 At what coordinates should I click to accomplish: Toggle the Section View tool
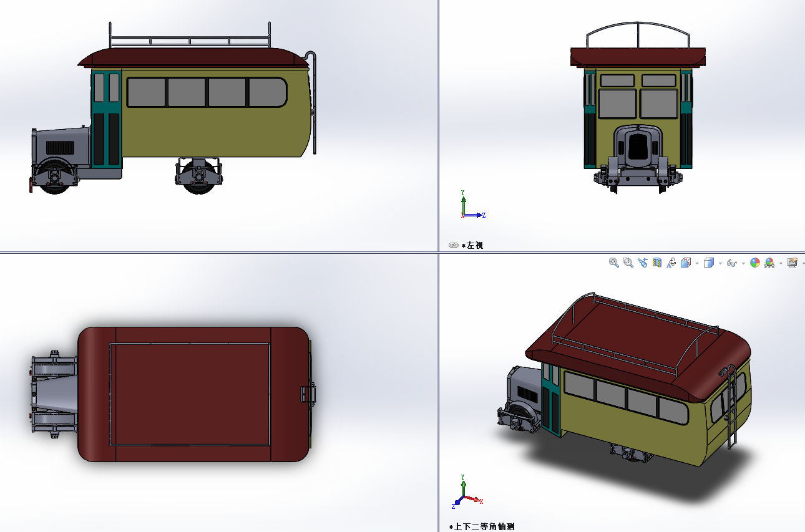click(657, 263)
